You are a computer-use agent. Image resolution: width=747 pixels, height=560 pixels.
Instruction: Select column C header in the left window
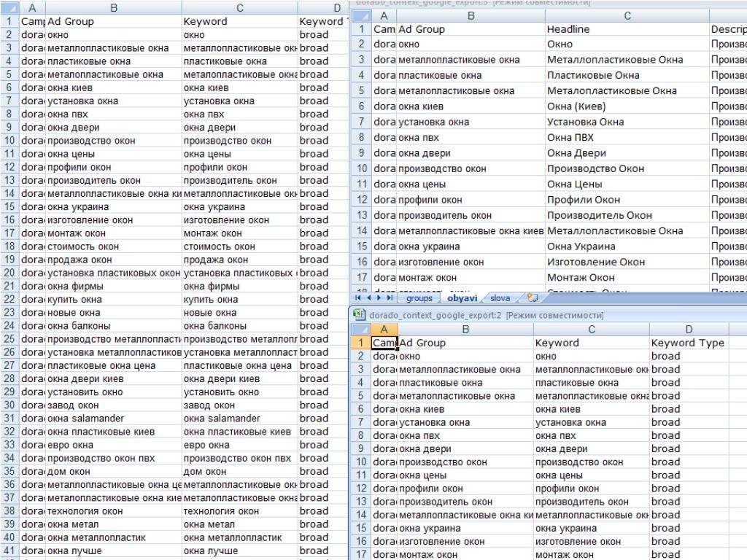[239, 8]
